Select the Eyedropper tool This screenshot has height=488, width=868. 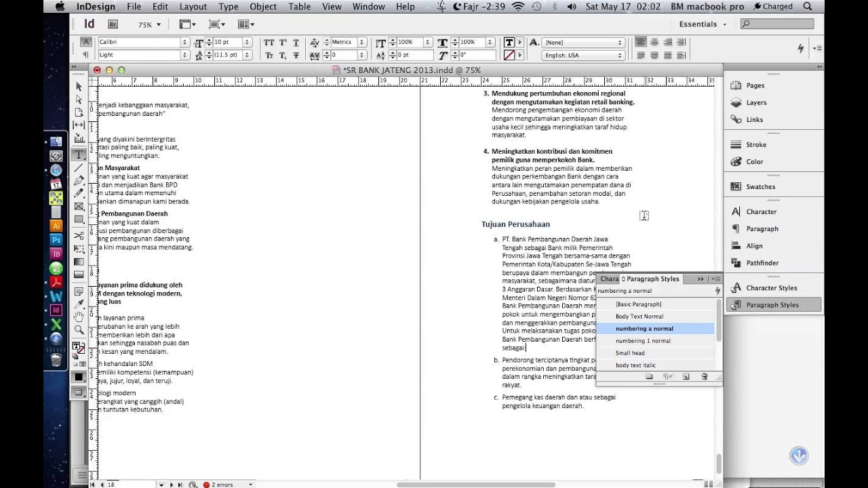click(79, 304)
